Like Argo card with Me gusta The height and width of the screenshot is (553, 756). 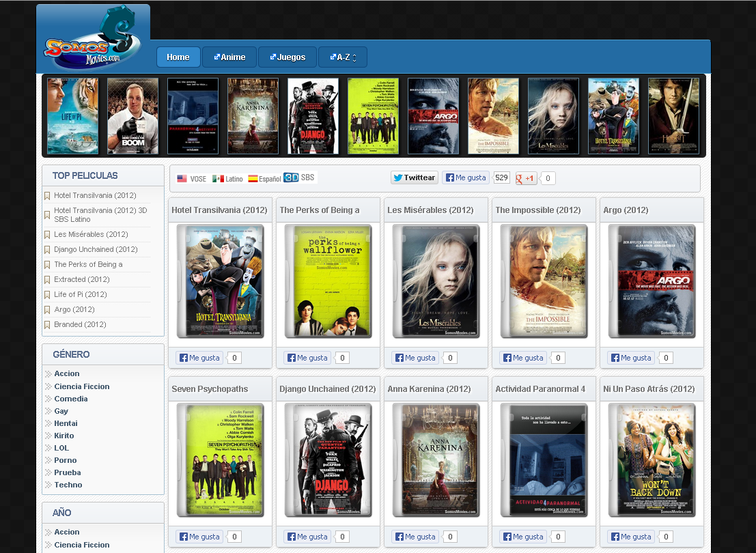tap(632, 358)
